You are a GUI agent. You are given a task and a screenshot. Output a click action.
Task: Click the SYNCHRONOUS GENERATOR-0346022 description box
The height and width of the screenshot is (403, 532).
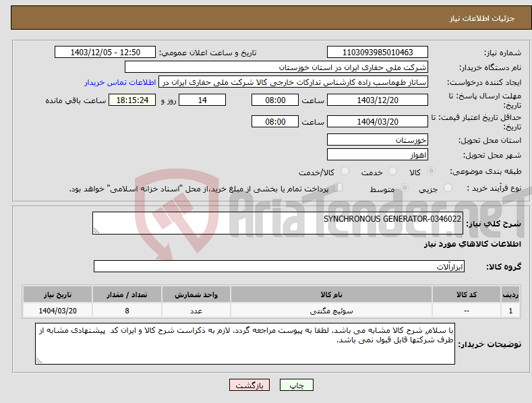pos(278,223)
